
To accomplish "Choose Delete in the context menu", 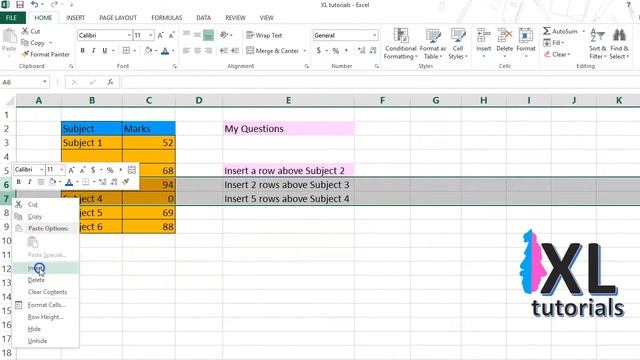I will tap(45, 280).
